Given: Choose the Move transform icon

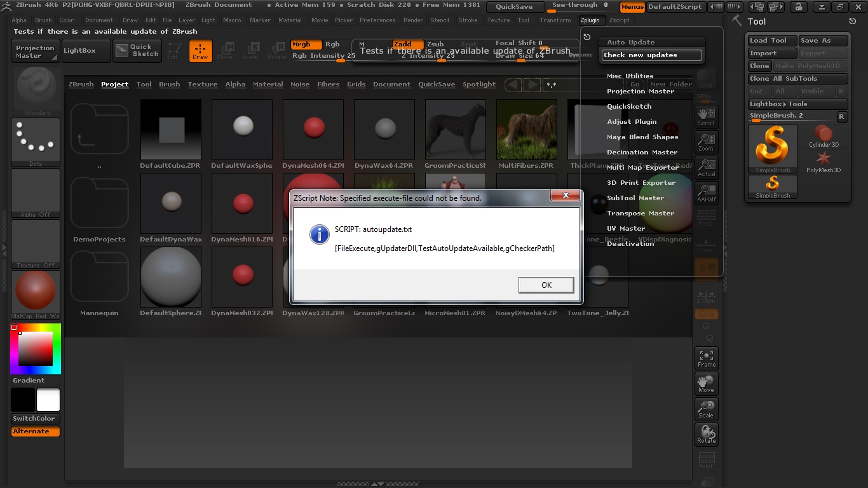Looking at the screenshot, I should pos(224,51).
